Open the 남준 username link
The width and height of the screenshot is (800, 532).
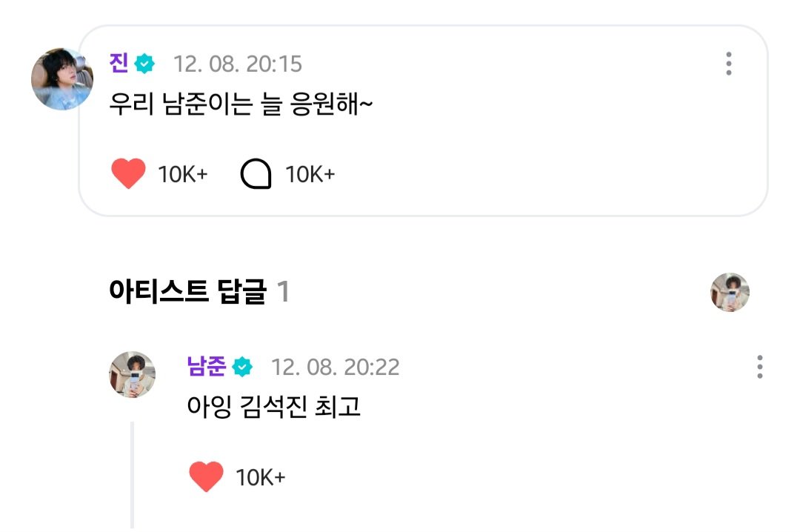(207, 366)
